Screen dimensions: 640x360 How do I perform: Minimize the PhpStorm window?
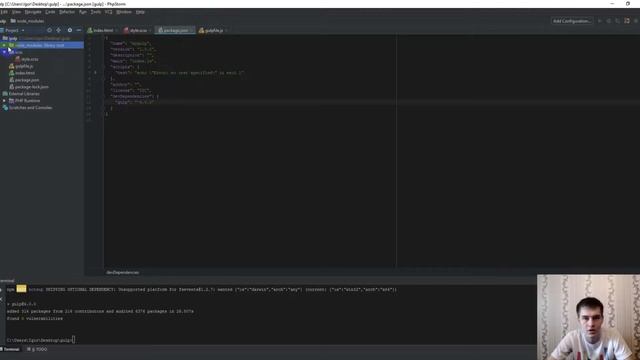(612, 4)
